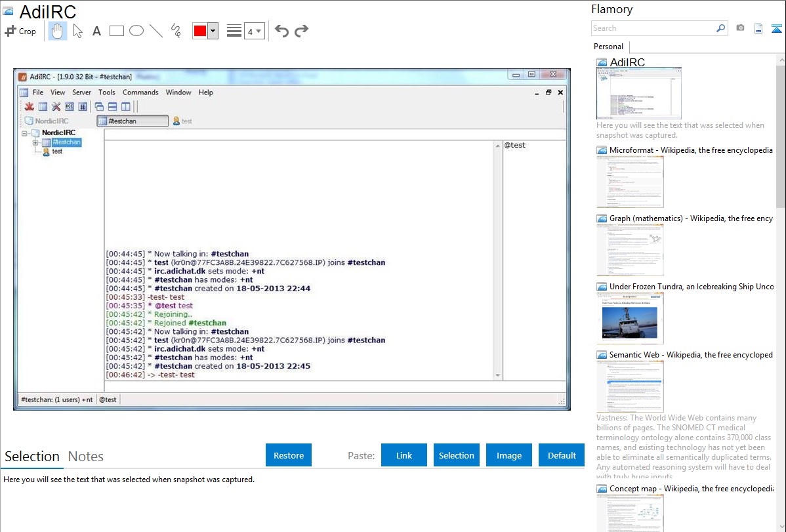This screenshot has width=786, height=532.
Task: Select the test query tab in AdiIRC switchbar
Action: (x=182, y=121)
